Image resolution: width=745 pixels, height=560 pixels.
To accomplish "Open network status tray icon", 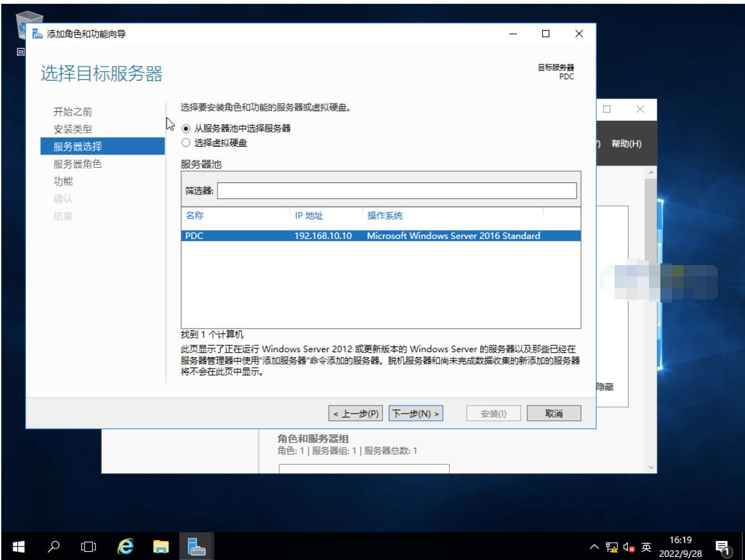I will (x=612, y=547).
